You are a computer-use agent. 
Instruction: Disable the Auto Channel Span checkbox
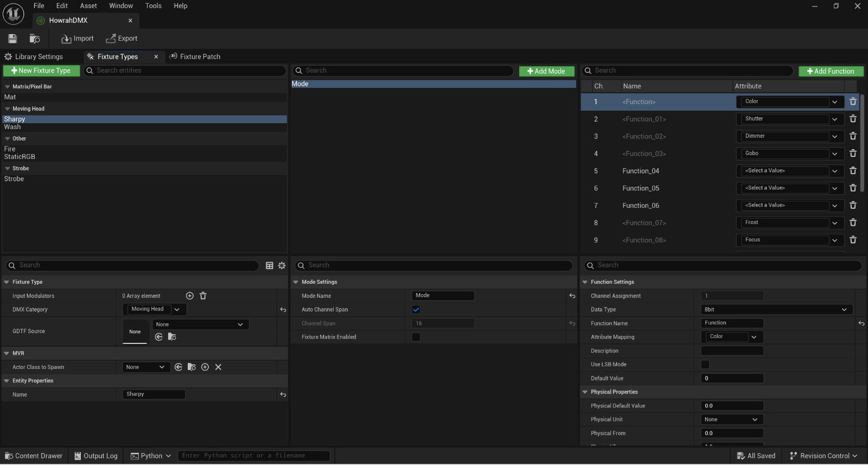click(416, 310)
